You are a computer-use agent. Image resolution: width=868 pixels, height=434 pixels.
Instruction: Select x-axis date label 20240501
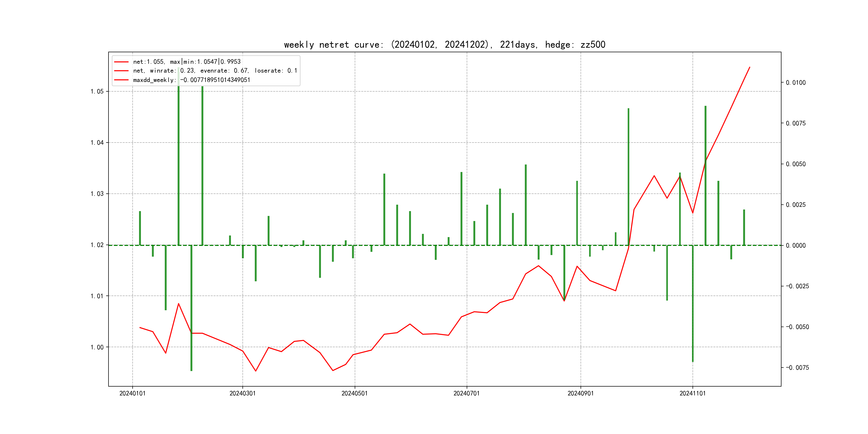pyautogui.click(x=354, y=394)
